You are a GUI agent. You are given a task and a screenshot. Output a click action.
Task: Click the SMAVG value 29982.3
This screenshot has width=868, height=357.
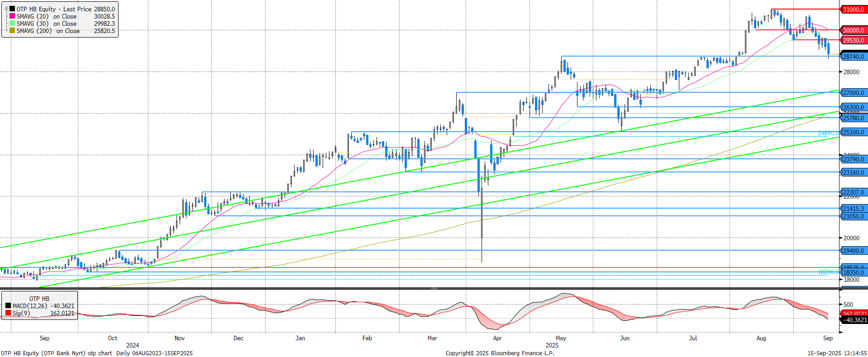coord(105,24)
